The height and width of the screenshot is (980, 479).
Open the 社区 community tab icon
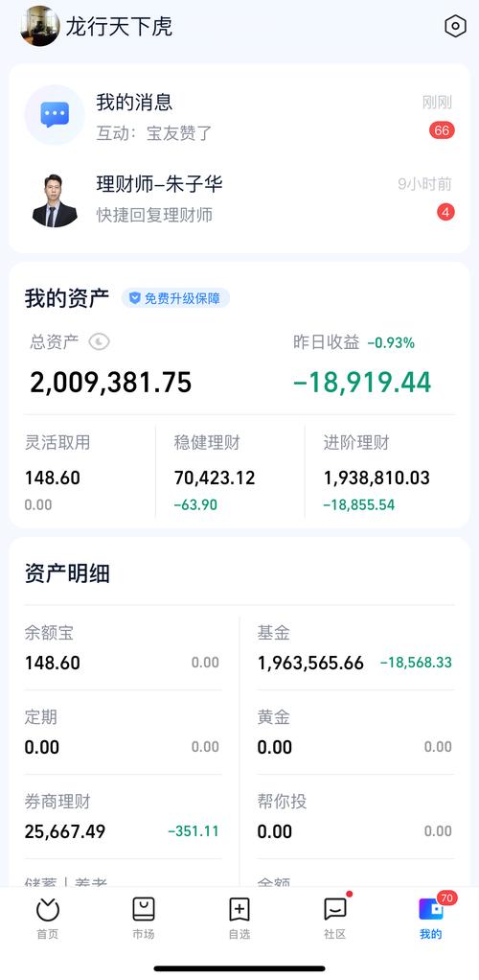(x=334, y=909)
